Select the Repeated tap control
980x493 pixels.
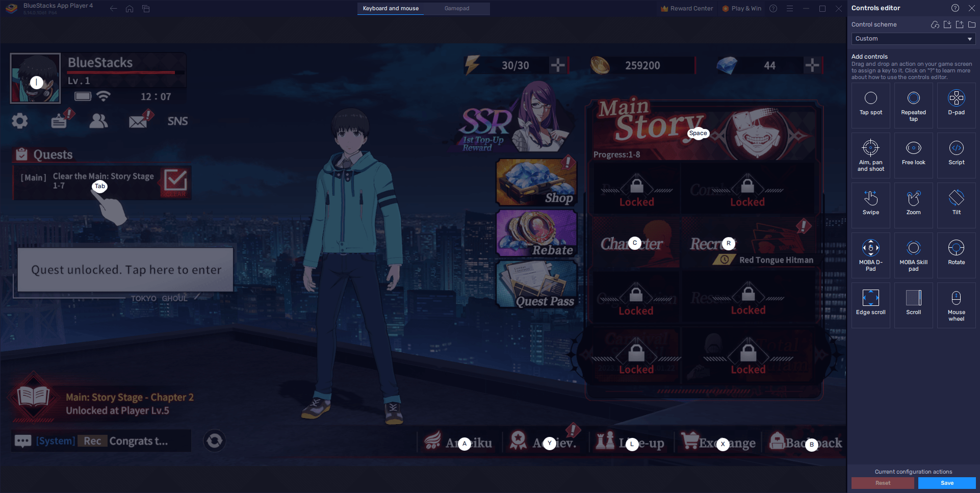point(913,105)
